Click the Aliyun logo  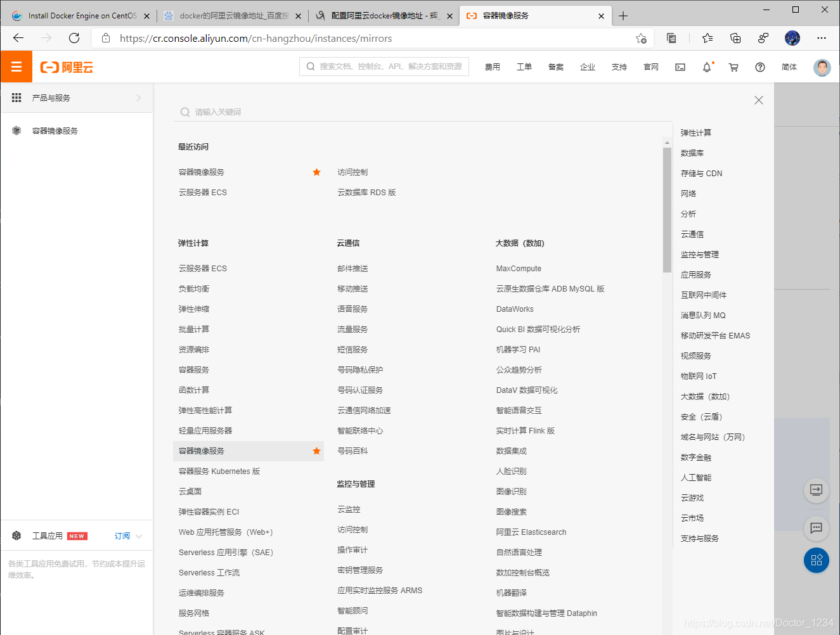click(67, 67)
